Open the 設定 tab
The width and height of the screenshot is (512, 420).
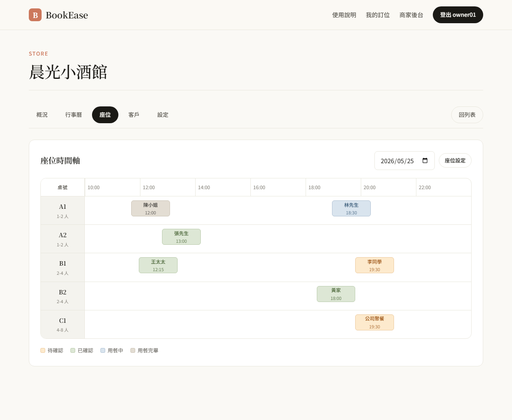[163, 115]
